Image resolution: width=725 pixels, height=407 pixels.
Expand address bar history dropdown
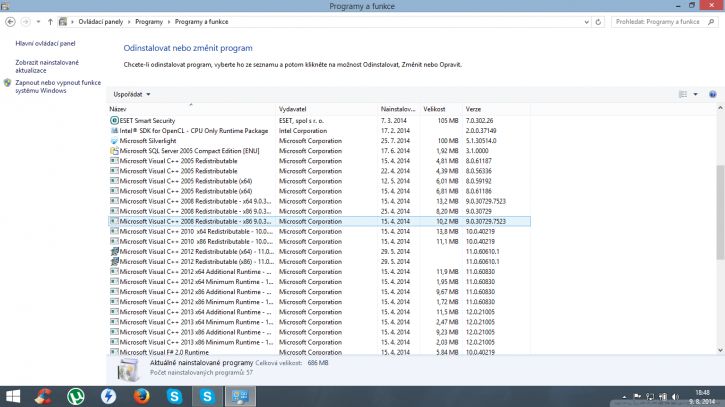pos(586,22)
